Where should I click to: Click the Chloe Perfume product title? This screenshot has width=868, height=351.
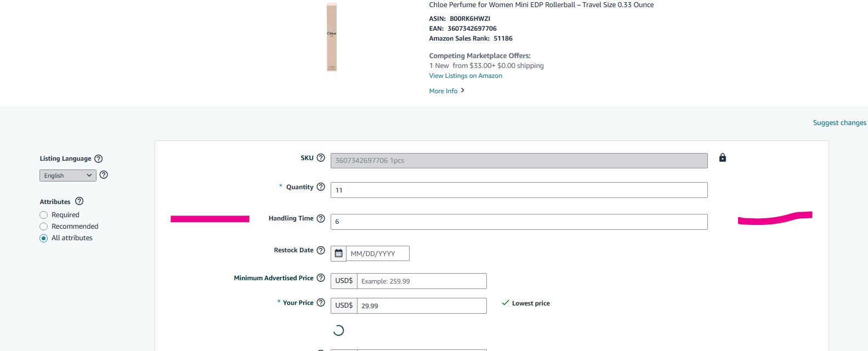click(x=541, y=5)
